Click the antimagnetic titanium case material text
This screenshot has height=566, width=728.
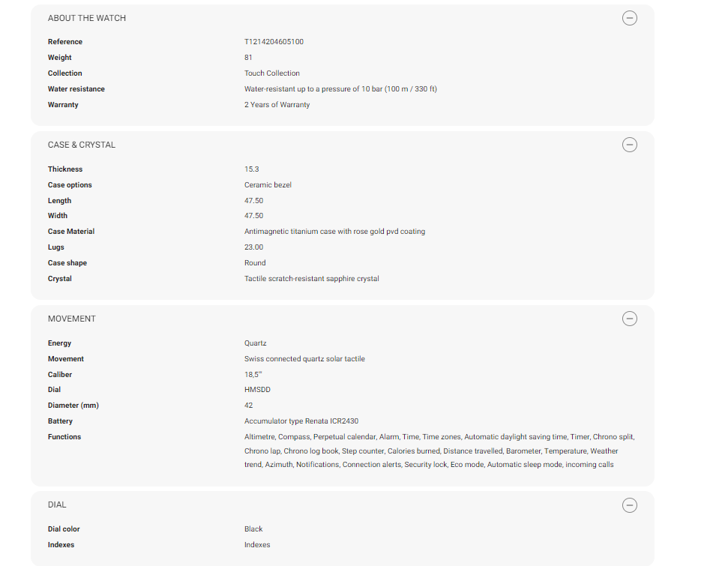tap(334, 232)
